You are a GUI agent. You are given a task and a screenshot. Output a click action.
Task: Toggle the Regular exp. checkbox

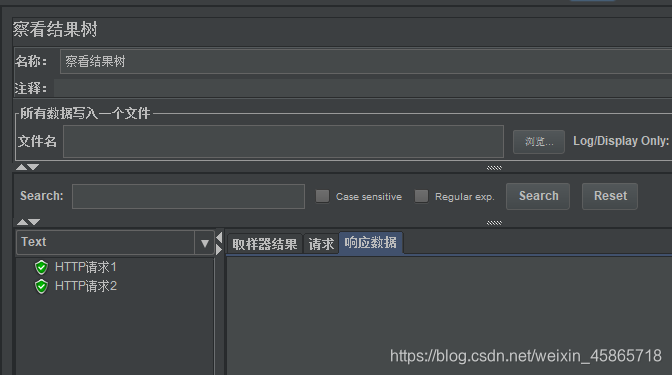point(421,196)
